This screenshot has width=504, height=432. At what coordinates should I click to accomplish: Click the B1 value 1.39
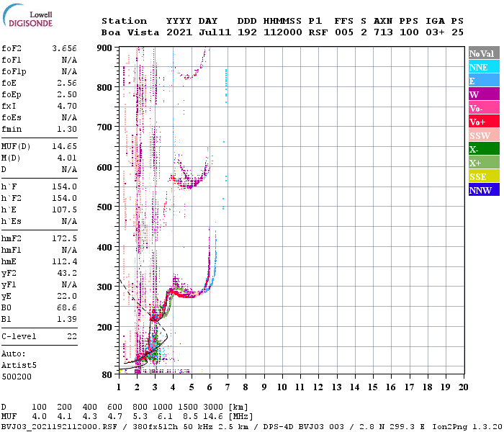coord(67,319)
